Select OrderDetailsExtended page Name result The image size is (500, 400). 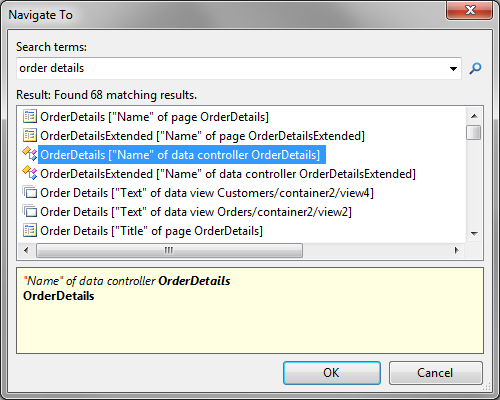202,136
